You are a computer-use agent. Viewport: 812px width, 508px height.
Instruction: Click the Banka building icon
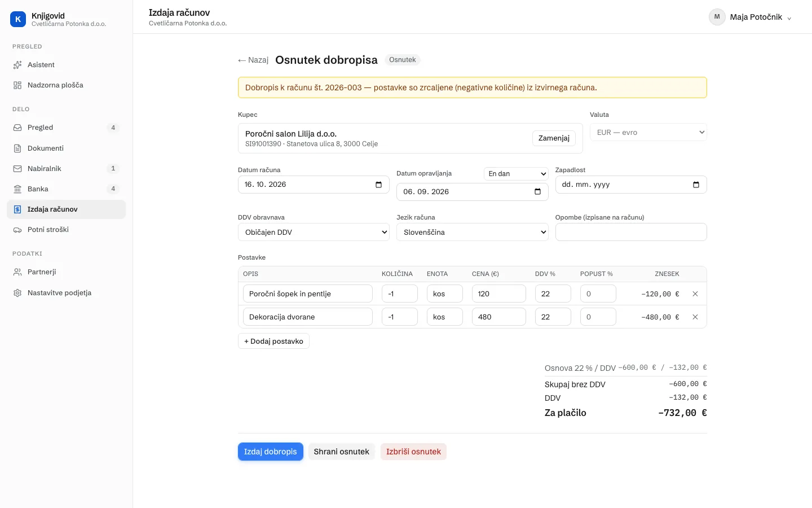coord(17,189)
